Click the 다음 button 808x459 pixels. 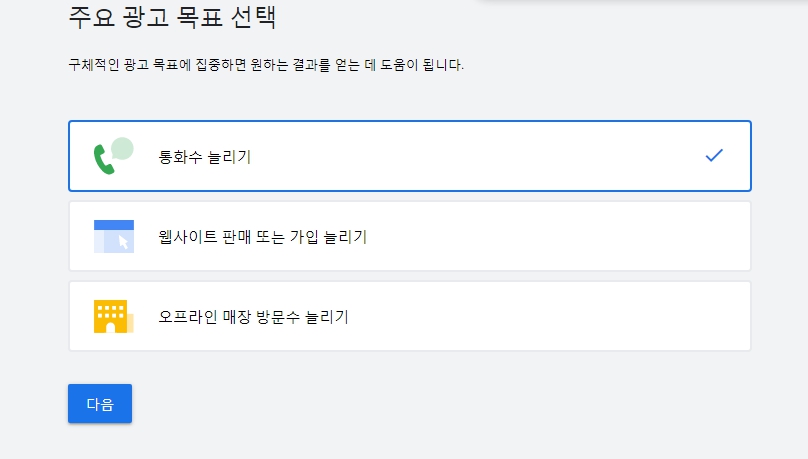pyautogui.click(x=100, y=403)
